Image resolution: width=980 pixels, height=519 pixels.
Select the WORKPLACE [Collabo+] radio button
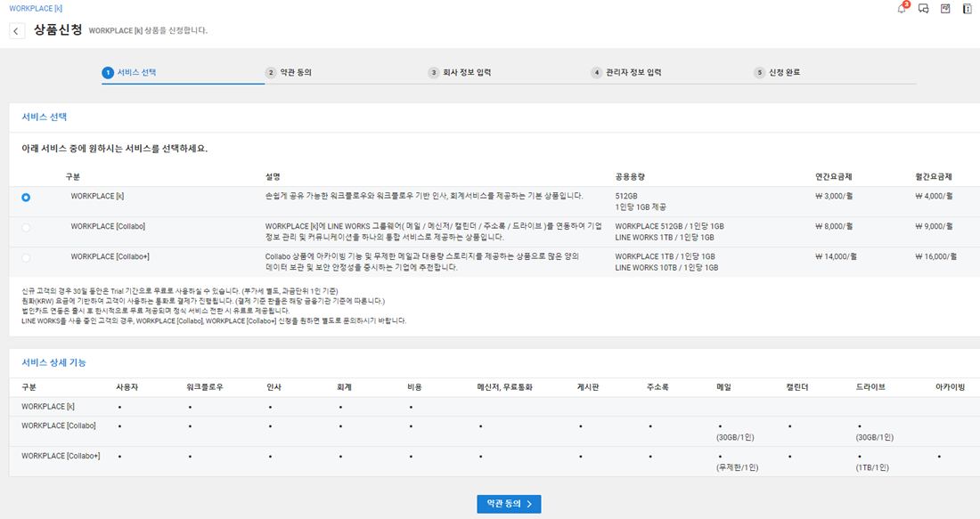26,257
